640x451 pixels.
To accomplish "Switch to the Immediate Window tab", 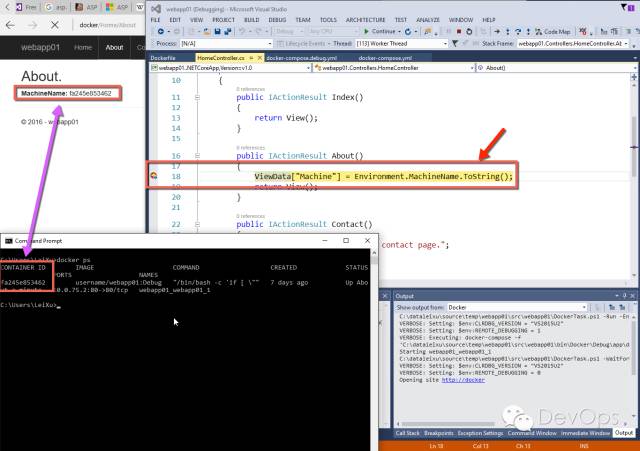I will tap(585, 433).
